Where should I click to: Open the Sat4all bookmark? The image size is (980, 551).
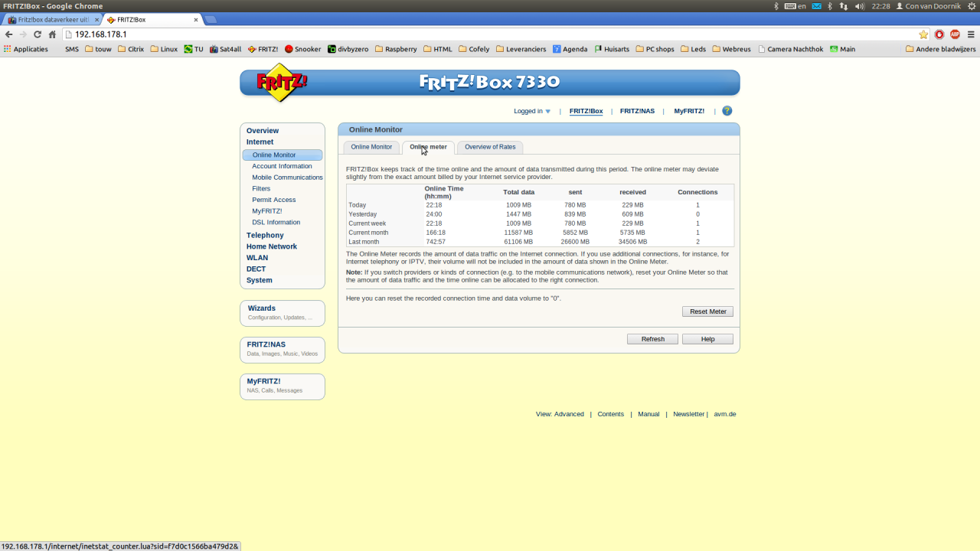(x=226, y=49)
